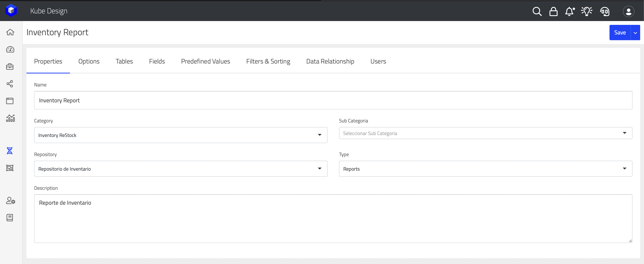The image size is (644, 264).
Task: Open the share nodes sidebar icon
Action: coord(10,84)
